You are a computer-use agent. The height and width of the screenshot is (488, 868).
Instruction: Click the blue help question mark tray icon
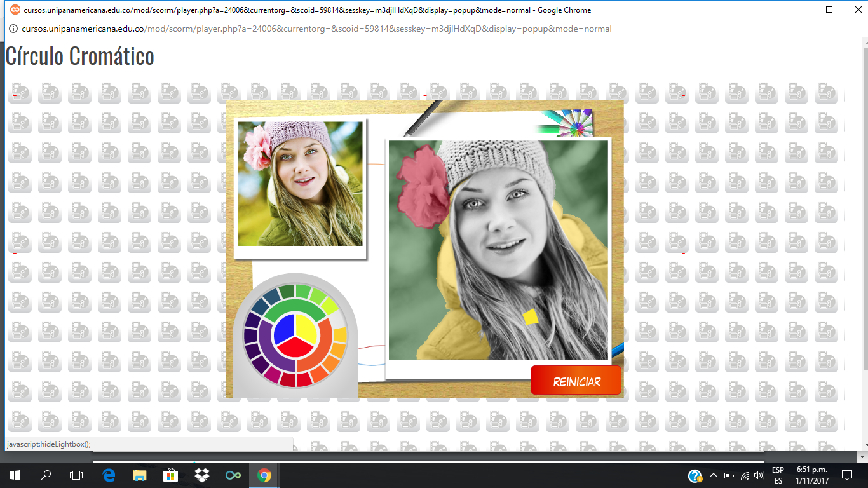pos(695,476)
